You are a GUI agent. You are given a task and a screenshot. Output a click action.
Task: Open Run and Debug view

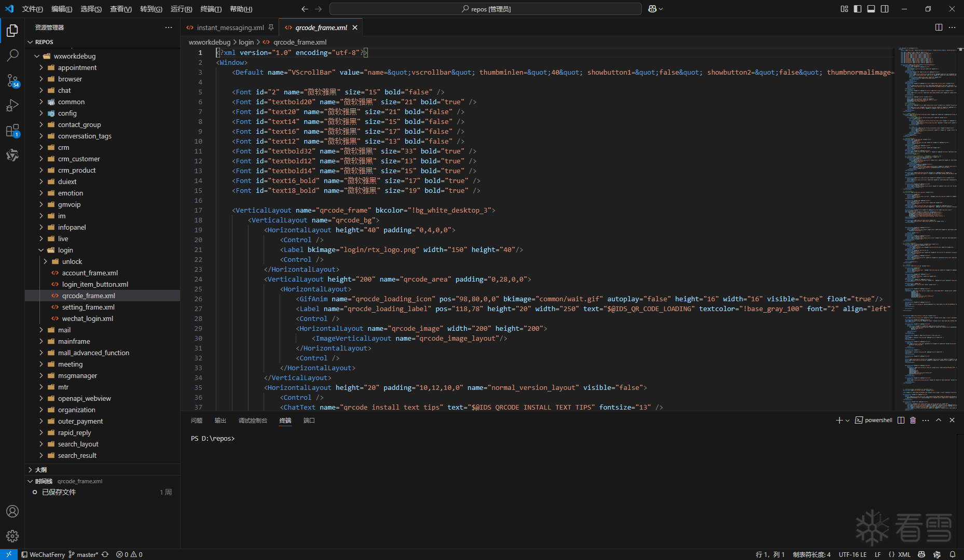click(12, 105)
